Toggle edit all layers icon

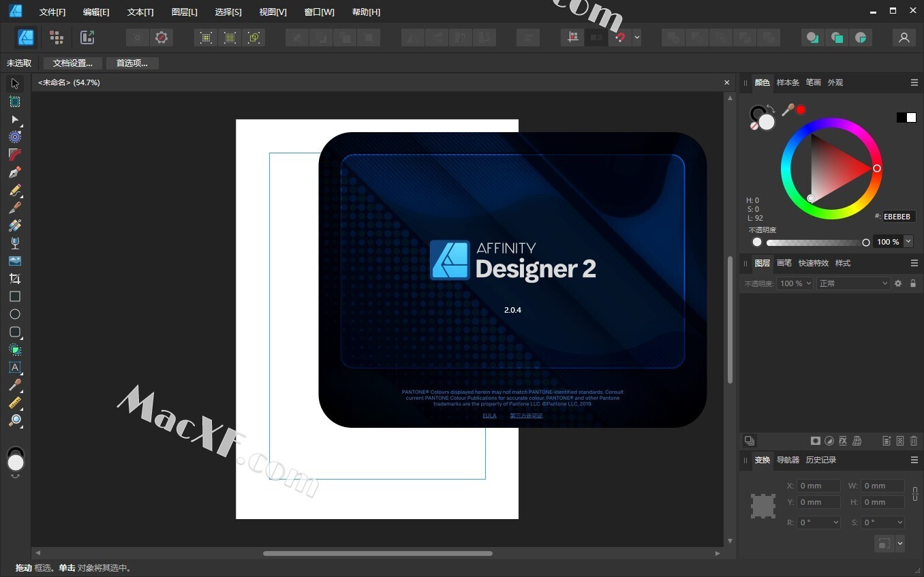click(x=750, y=441)
